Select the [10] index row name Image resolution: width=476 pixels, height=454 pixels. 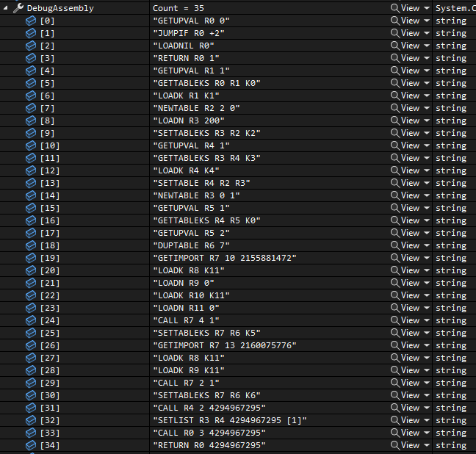(50, 145)
